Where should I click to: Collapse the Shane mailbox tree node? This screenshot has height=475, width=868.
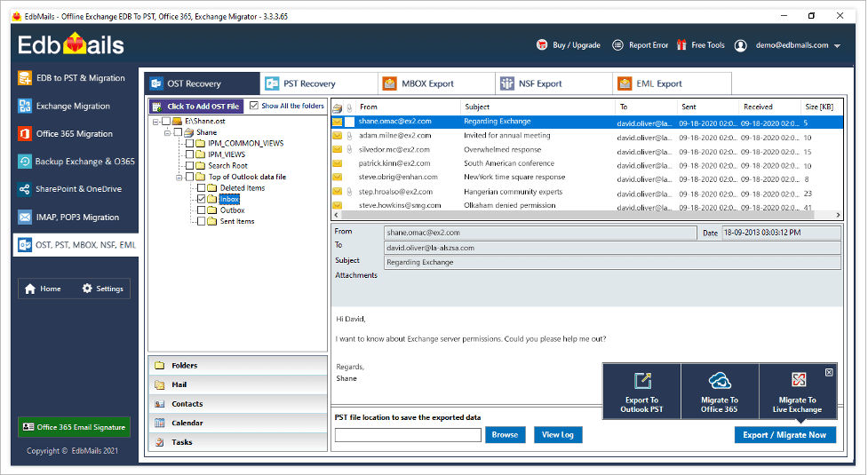tap(168, 132)
